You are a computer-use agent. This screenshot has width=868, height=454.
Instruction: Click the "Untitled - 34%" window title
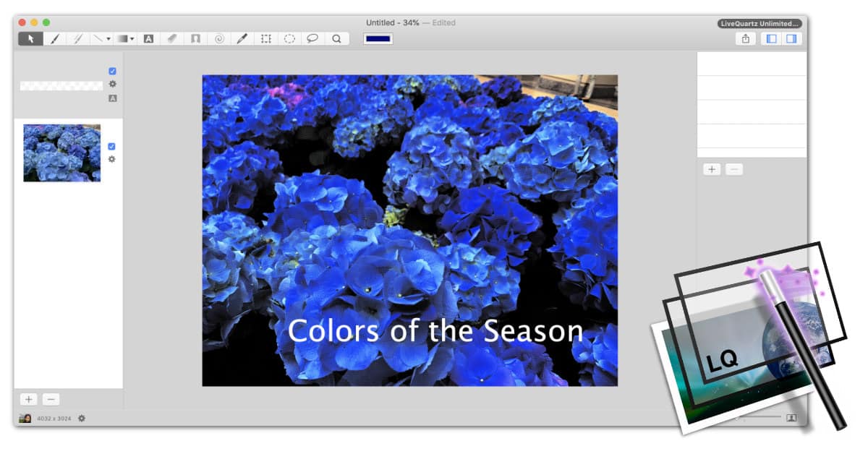pyautogui.click(x=393, y=23)
